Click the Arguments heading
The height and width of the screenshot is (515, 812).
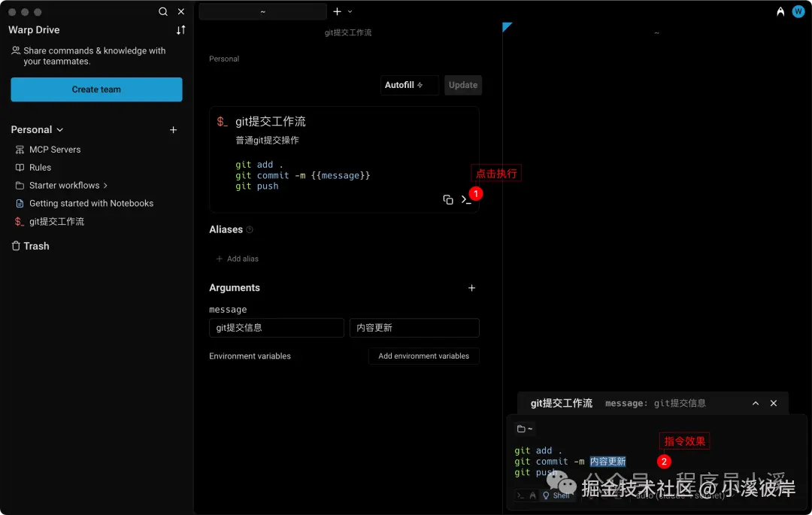click(235, 288)
